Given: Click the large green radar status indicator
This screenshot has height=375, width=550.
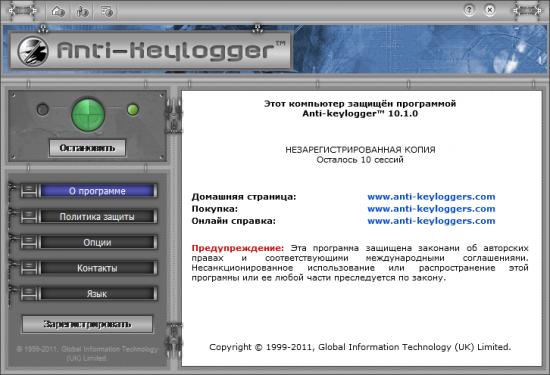Looking at the screenshot, I should pyautogui.click(x=88, y=114).
